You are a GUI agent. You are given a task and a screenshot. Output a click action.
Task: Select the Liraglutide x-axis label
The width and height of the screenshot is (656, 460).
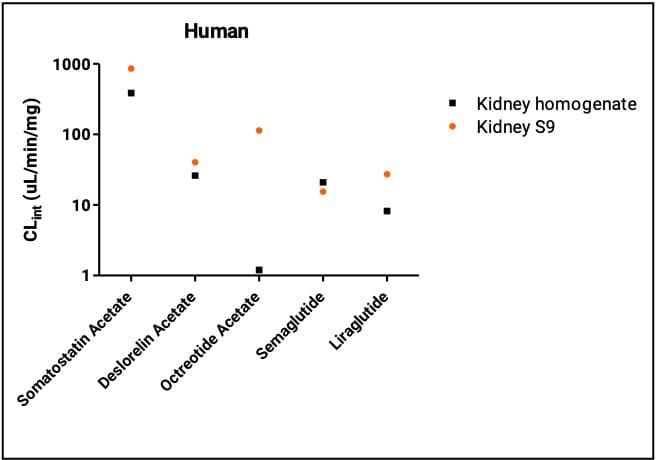pos(360,323)
